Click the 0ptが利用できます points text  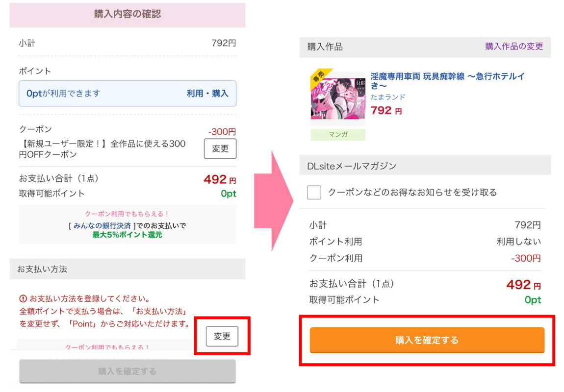point(63,94)
